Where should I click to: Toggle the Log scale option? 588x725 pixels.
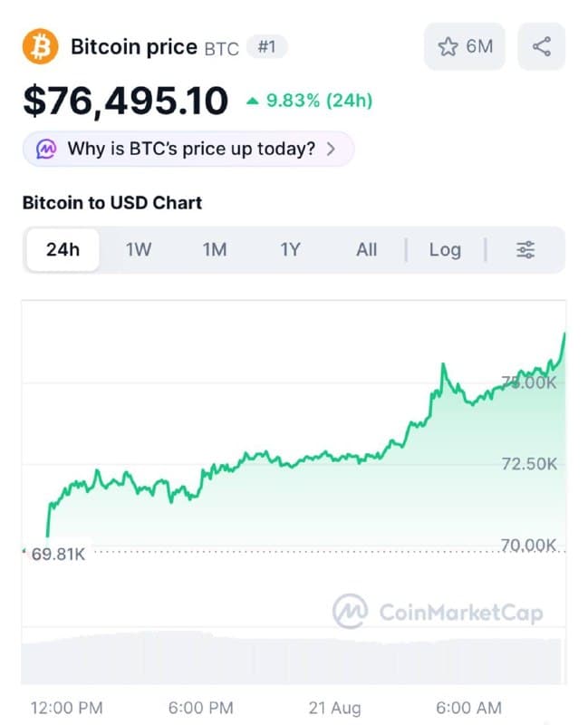pyautogui.click(x=445, y=250)
